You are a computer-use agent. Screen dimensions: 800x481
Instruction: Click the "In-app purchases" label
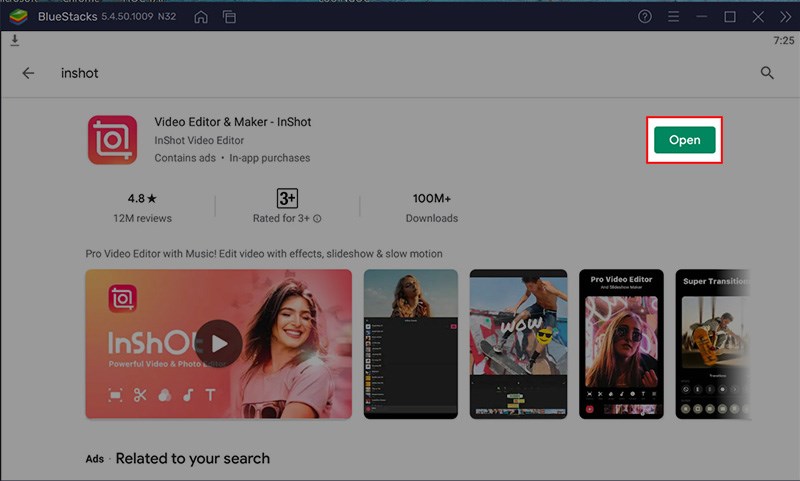[269, 158]
